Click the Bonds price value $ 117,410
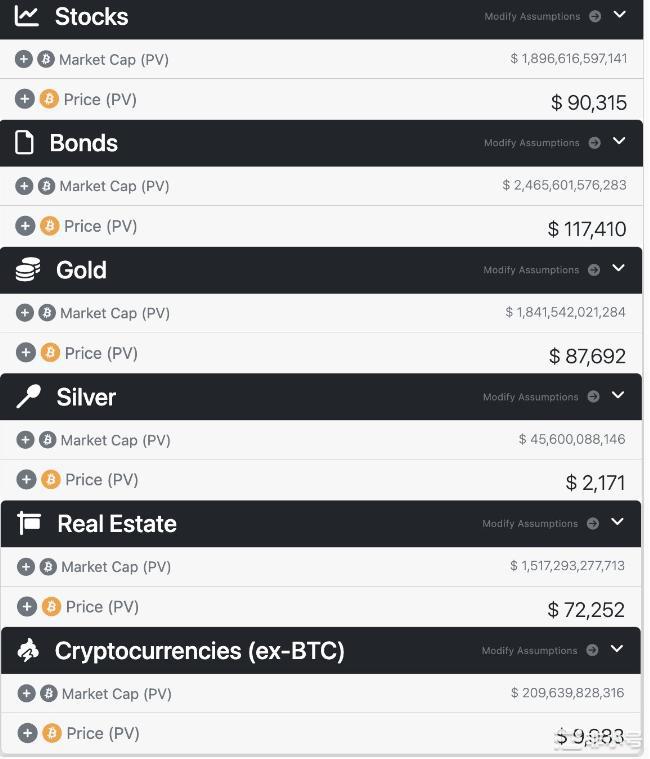 [x=587, y=229]
